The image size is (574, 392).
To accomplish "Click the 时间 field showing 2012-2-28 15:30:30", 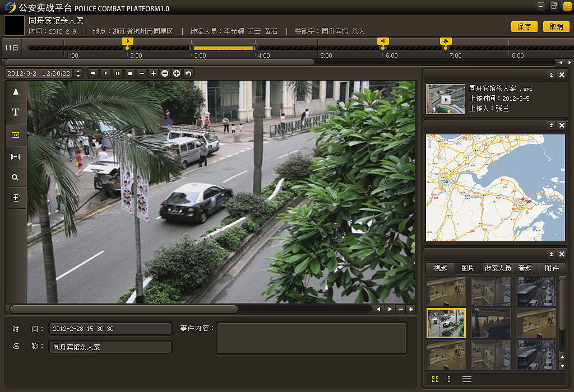I will pos(110,329).
